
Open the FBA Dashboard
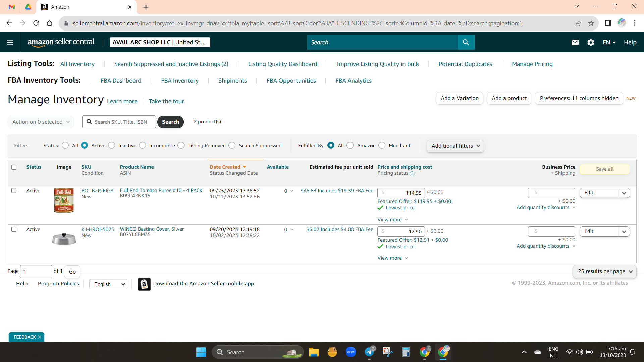pos(121,81)
